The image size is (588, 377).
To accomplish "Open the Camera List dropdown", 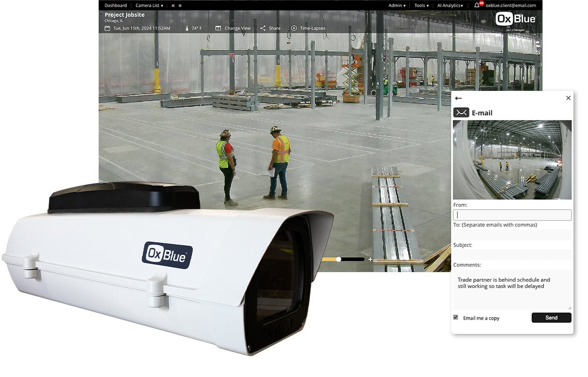I will pos(148,5).
